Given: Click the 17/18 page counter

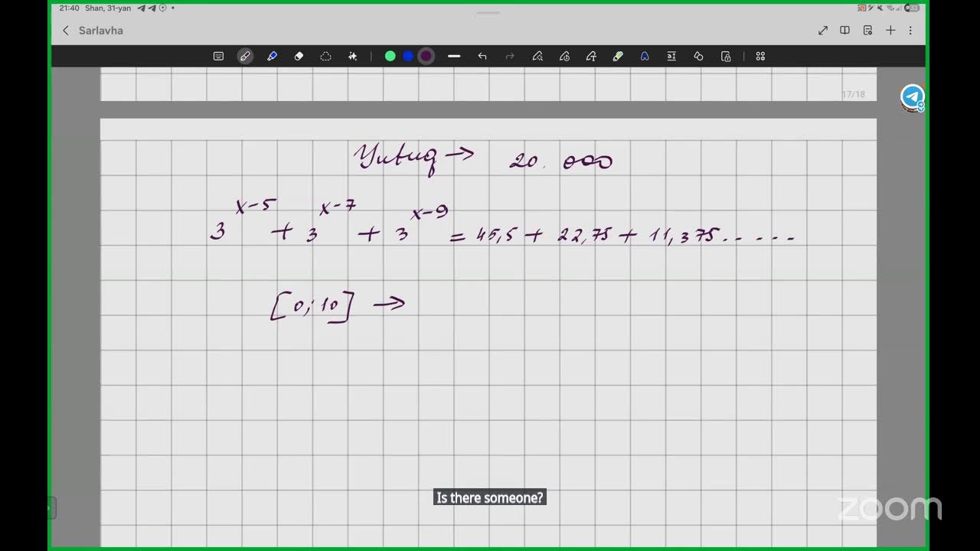Looking at the screenshot, I should coord(853,94).
